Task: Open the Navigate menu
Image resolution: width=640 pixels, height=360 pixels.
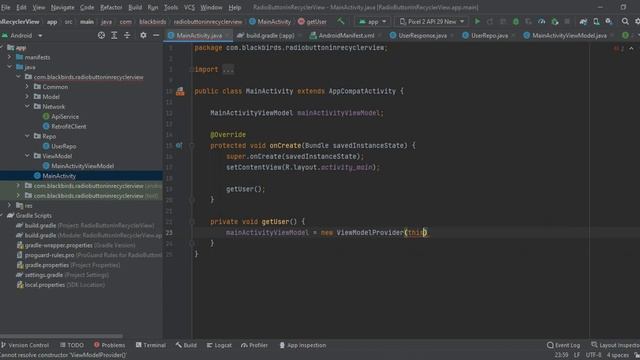Action: coord(62,7)
